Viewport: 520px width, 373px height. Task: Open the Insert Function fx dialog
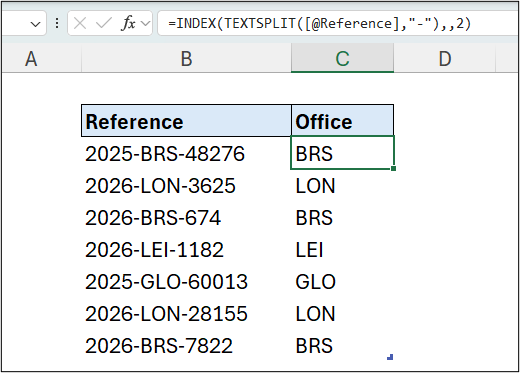coord(129,23)
